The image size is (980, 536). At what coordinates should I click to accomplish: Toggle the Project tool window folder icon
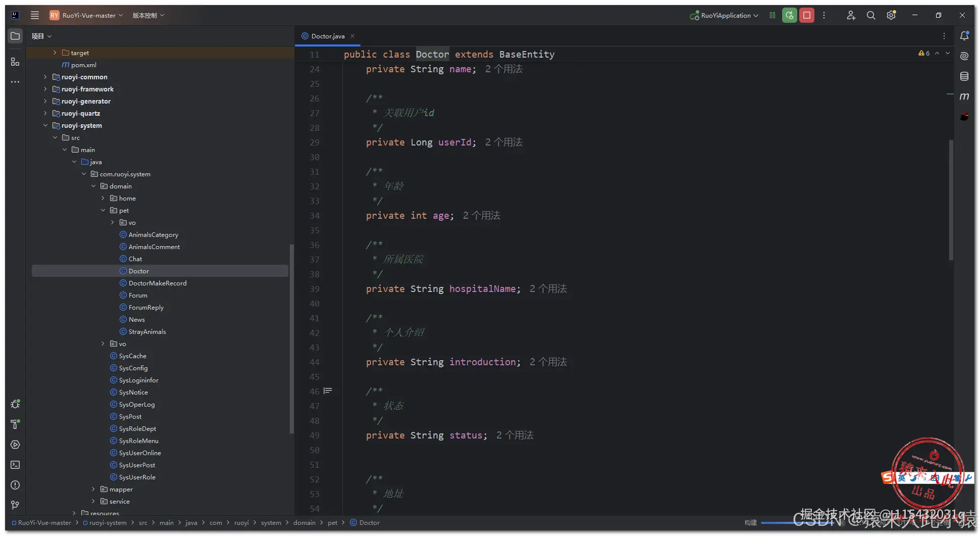click(15, 36)
